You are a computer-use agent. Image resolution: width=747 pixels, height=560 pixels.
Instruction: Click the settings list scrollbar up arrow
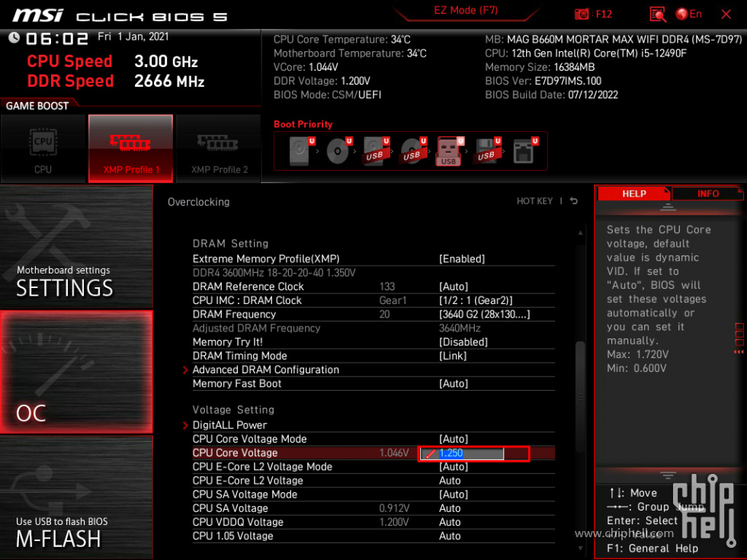pyautogui.click(x=580, y=232)
